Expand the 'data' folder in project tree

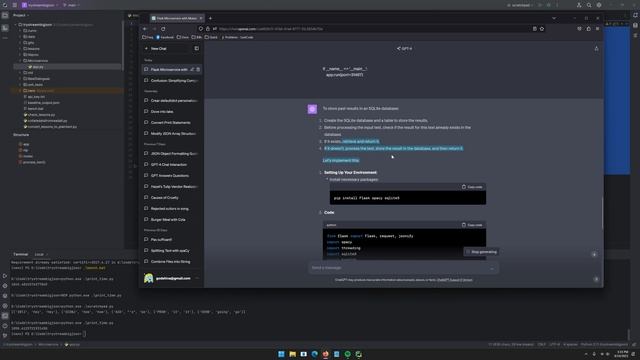coord(20,37)
